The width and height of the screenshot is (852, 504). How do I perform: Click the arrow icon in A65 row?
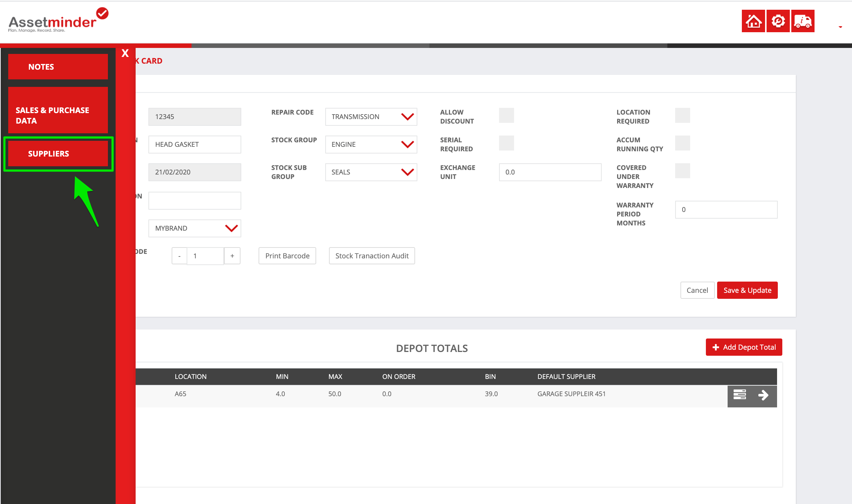point(763,395)
